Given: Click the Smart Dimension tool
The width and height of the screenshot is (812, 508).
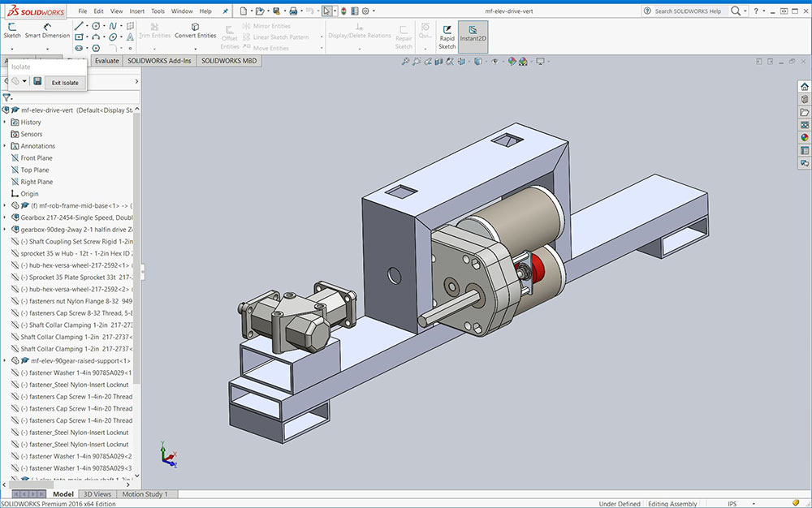Looking at the screenshot, I should coord(47,30).
